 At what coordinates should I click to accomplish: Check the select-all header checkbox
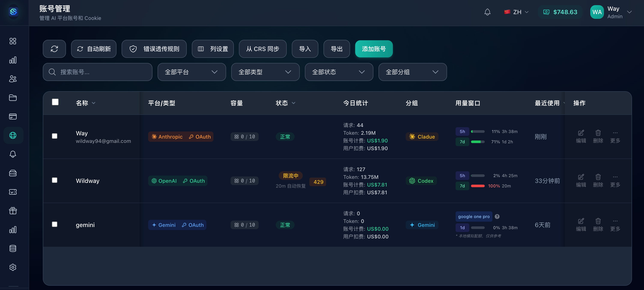coord(55,102)
